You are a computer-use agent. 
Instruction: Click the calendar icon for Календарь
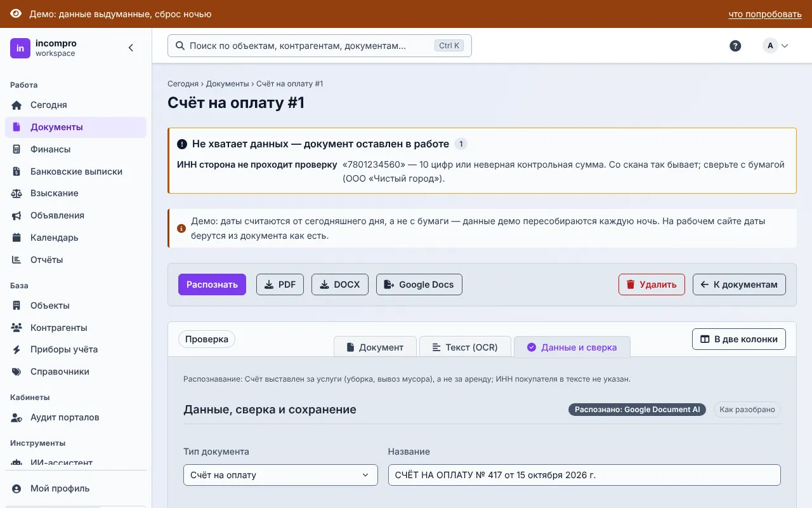click(x=17, y=237)
